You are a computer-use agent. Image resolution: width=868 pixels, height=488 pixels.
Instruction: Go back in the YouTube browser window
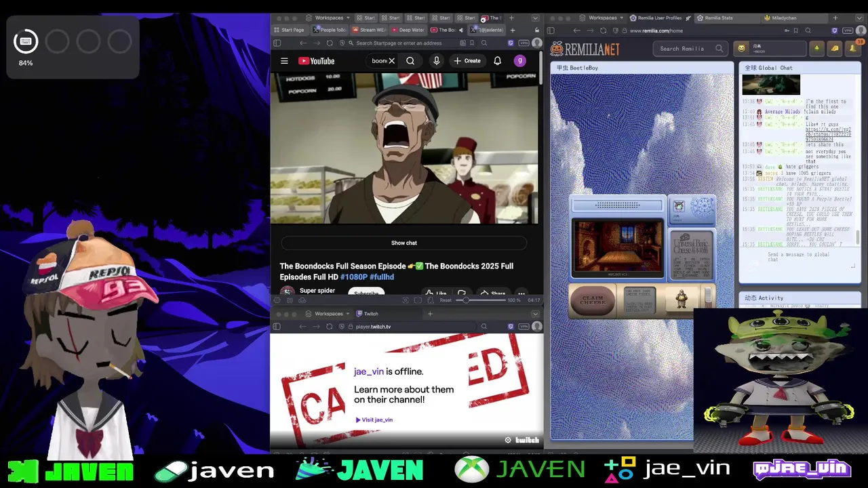point(303,43)
